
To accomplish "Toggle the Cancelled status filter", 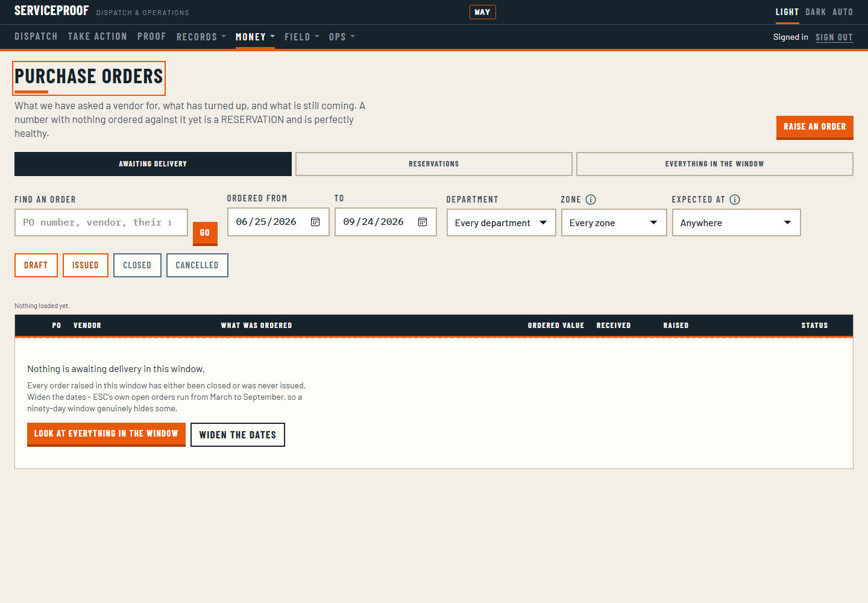I will 197,265.
